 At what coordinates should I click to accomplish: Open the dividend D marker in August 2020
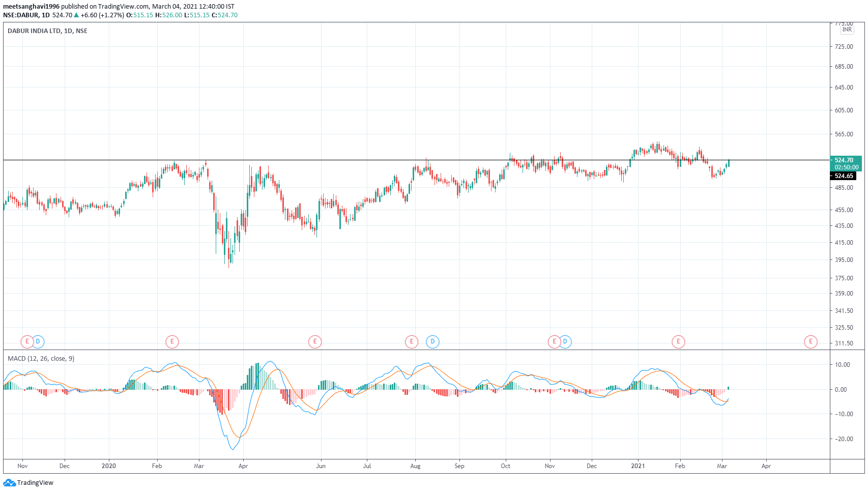click(432, 342)
